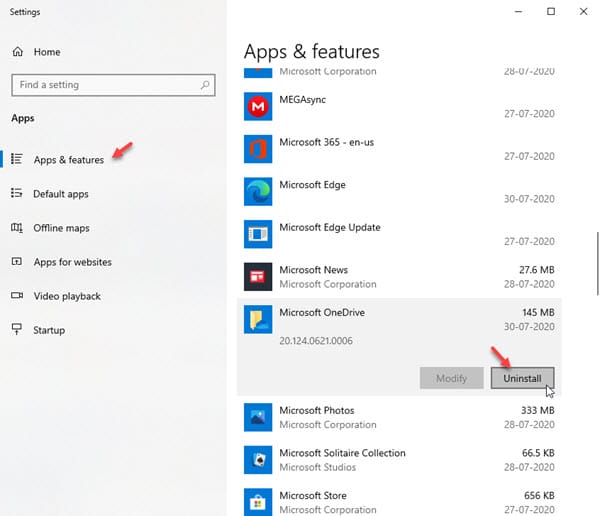Select the MEGAsync list entry
The image size is (600, 516).
point(399,106)
